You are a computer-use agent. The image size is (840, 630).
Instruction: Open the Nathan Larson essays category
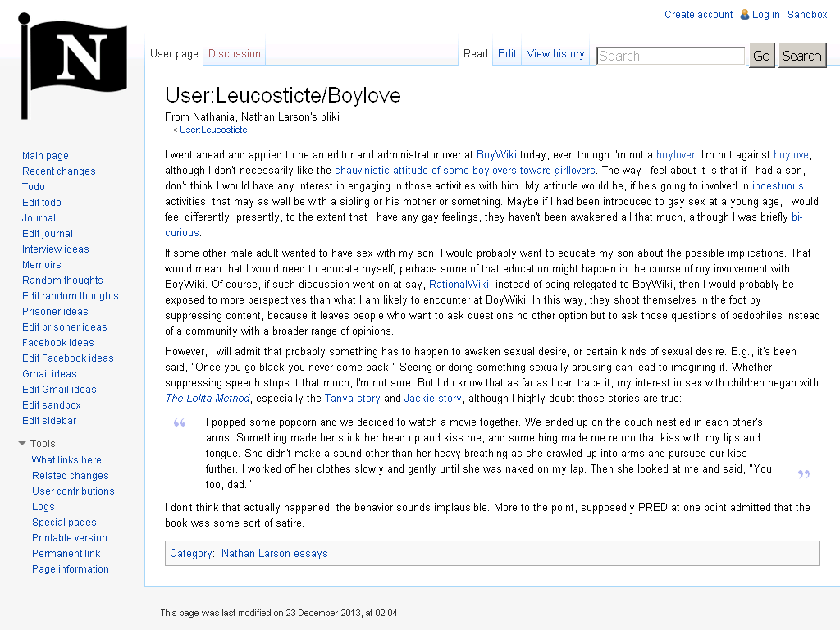tap(274, 554)
